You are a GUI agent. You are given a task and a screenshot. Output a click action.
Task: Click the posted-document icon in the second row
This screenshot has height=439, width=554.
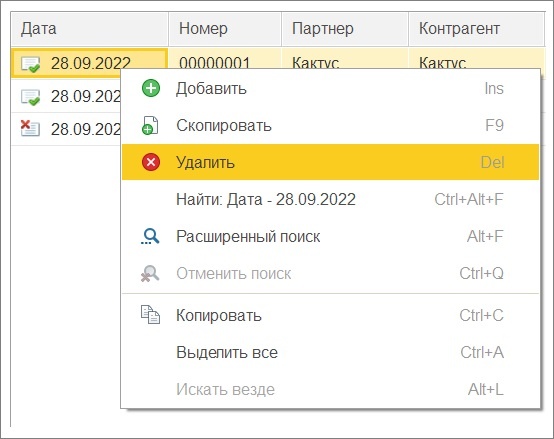coord(30,97)
